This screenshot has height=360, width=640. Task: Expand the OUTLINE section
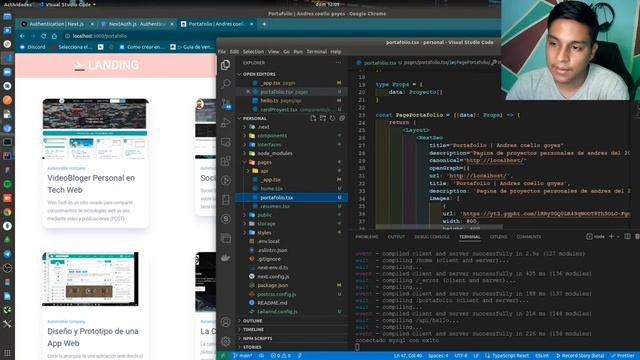[291, 321]
